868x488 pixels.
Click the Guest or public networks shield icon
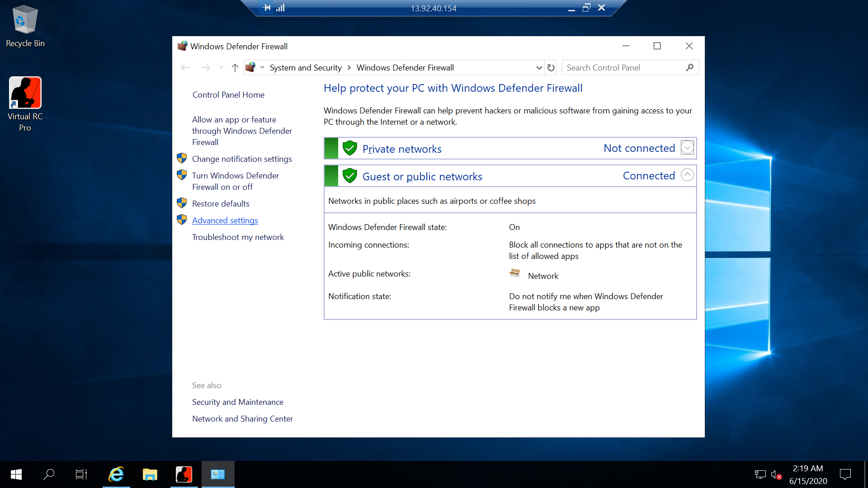350,176
